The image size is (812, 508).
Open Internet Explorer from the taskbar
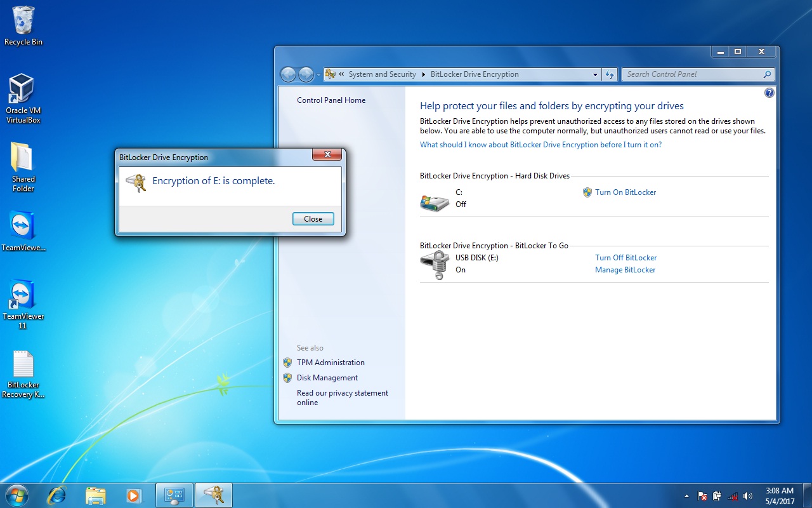point(57,495)
